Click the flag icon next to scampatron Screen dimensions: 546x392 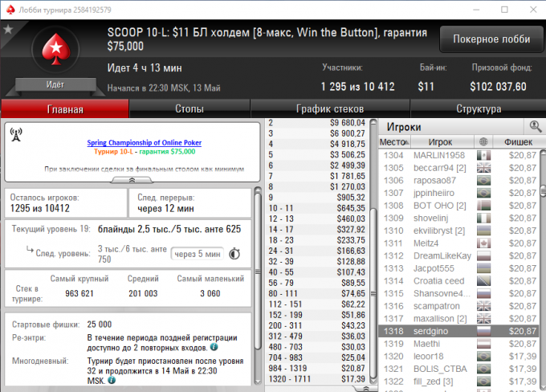click(483, 306)
